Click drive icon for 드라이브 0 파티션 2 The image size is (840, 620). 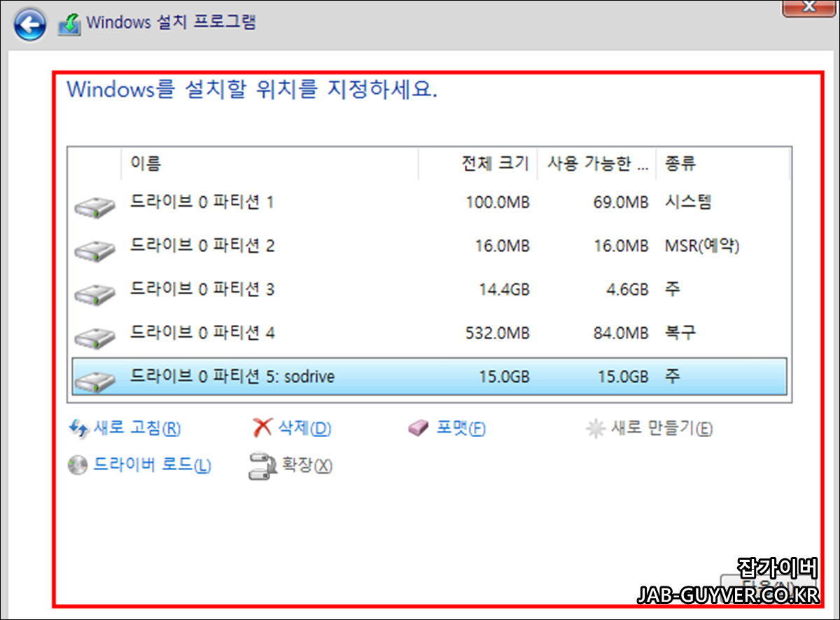94,249
